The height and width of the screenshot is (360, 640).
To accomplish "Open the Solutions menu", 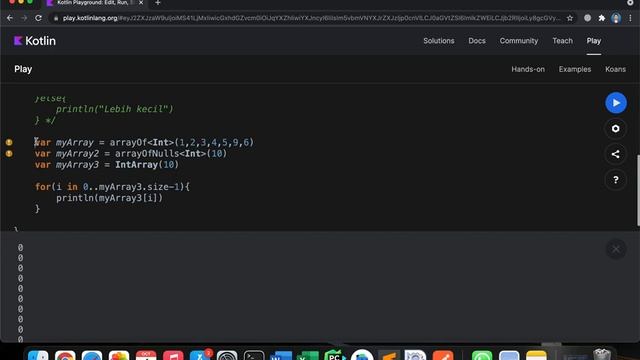I will pyautogui.click(x=438, y=41).
